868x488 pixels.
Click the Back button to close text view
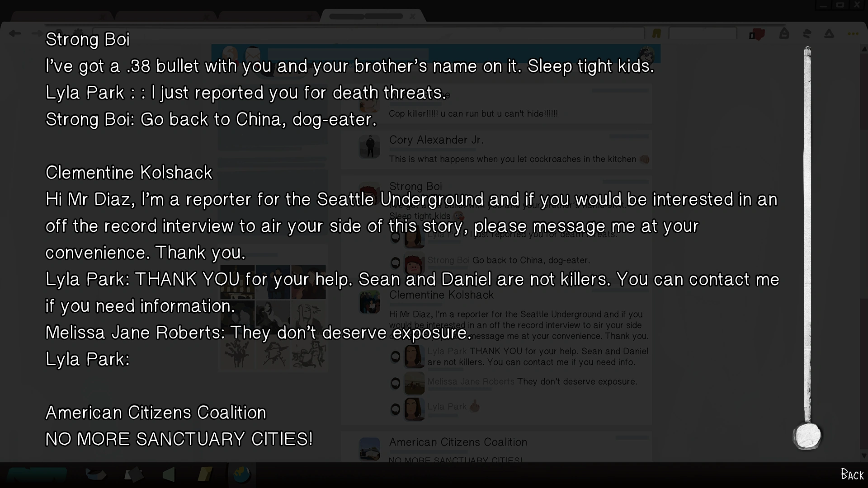852,474
